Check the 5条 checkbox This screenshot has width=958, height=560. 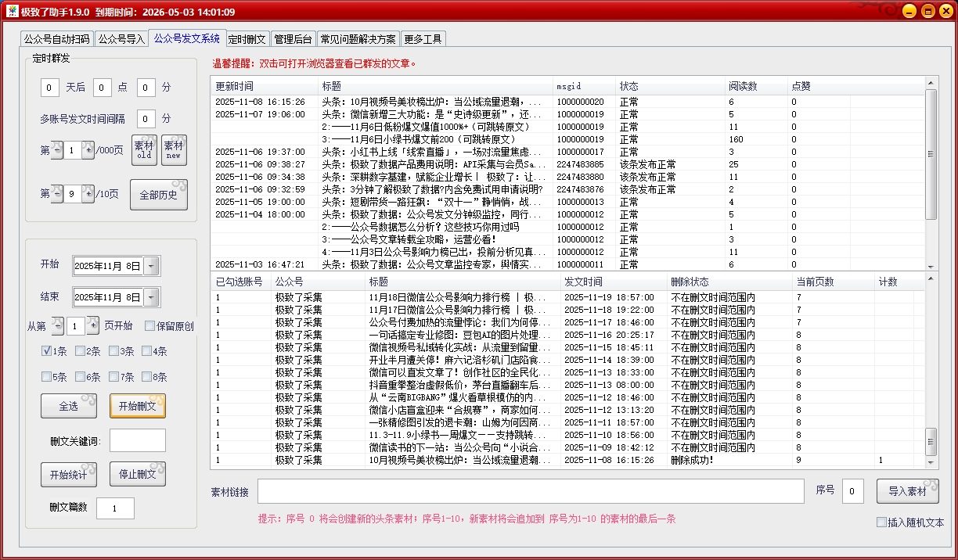point(47,377)
